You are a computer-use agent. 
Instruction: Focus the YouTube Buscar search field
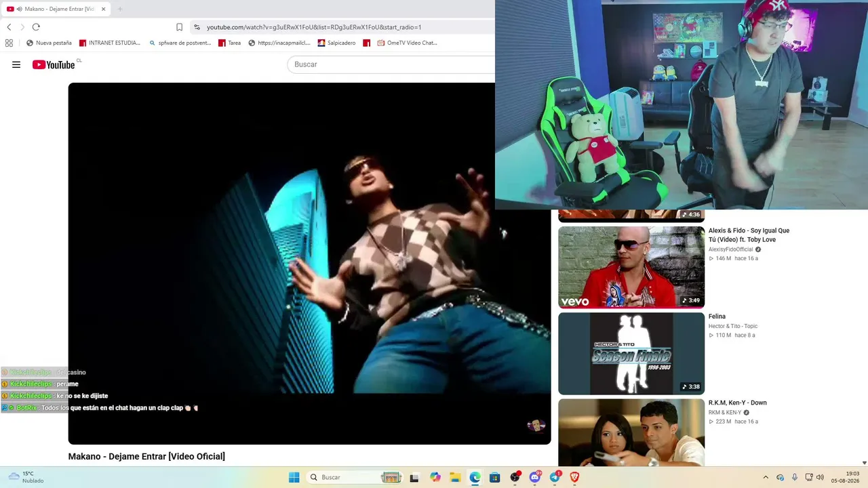click(x=391, y=64)
